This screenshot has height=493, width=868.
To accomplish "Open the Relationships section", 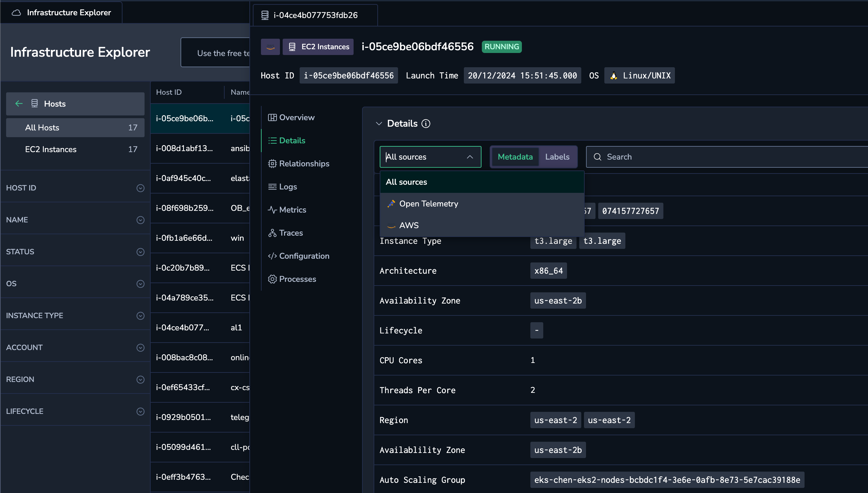I will pos(299,164).
